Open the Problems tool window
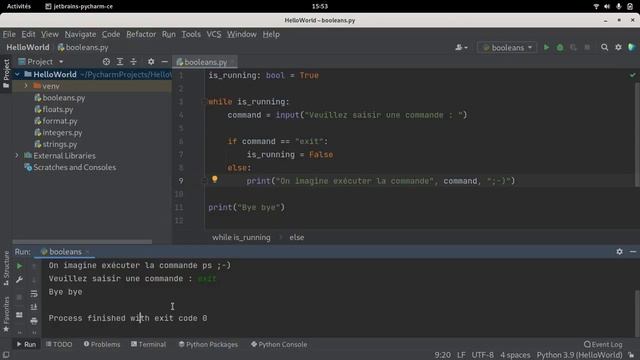Screen dimensions: 640x360 [102, 344]
